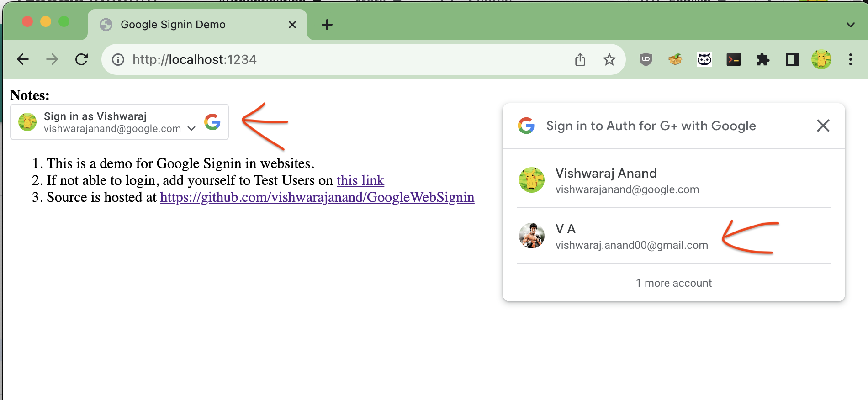Minimize the window with the yellow button
This screenshot has width=868, height=400.
coord(46,21)
